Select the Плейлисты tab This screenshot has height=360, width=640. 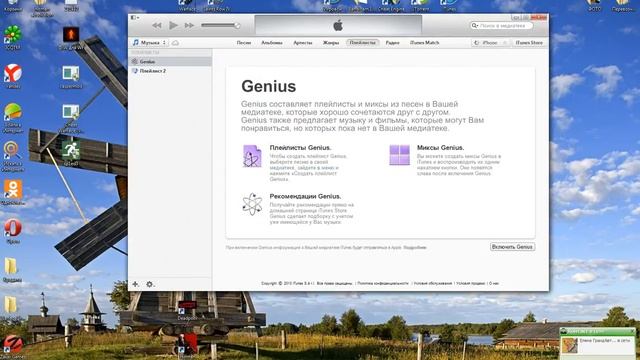(362, 42)
